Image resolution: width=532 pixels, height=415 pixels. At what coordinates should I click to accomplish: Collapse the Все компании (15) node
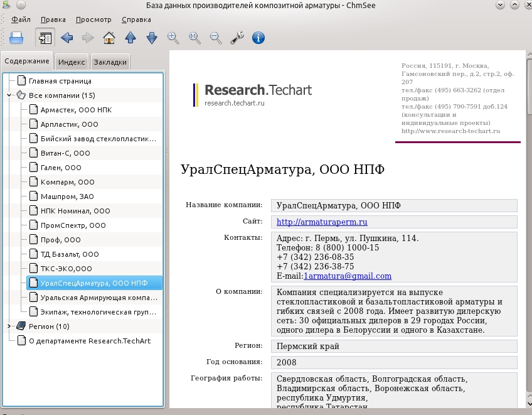9,95
